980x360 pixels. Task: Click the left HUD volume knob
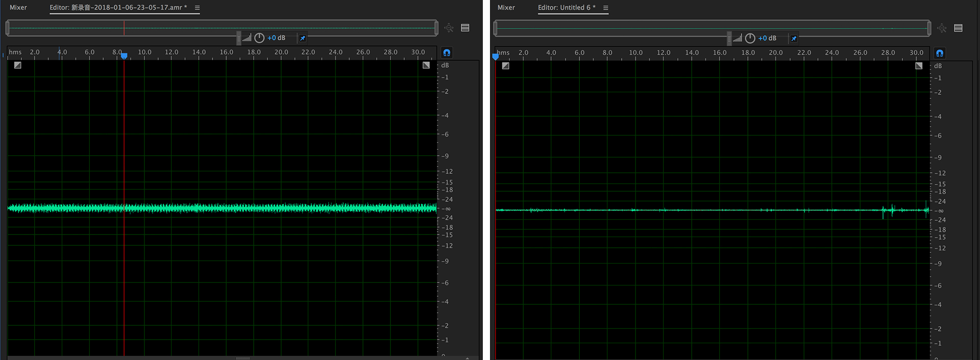point(259,38)
